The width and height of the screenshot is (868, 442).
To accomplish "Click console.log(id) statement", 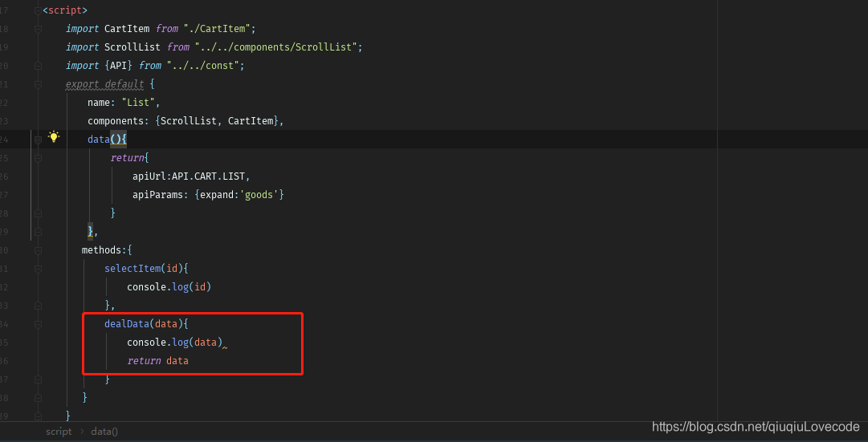I will pyautogui.click(x=169, y=287).
